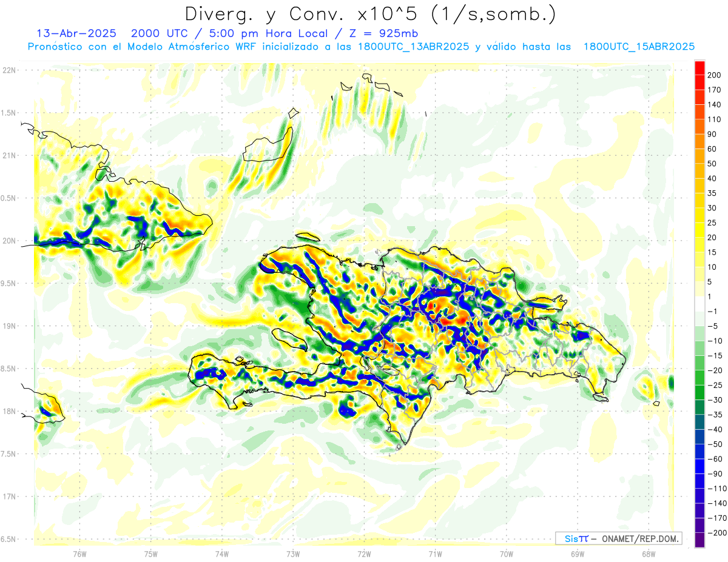This screenshot has height=562, width=728.
Task: Click the latitude label '22N'
Action: [x=10, y=70]
